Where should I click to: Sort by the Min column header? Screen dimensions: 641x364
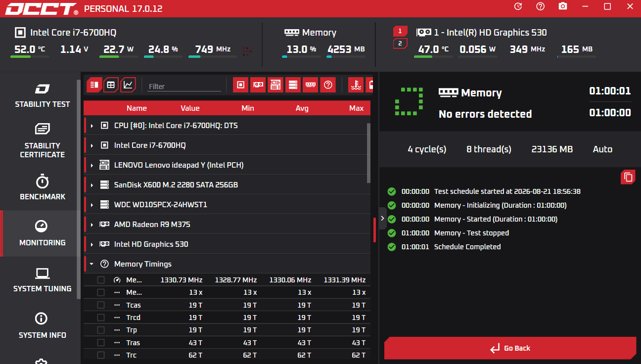(x=248, y=108)
